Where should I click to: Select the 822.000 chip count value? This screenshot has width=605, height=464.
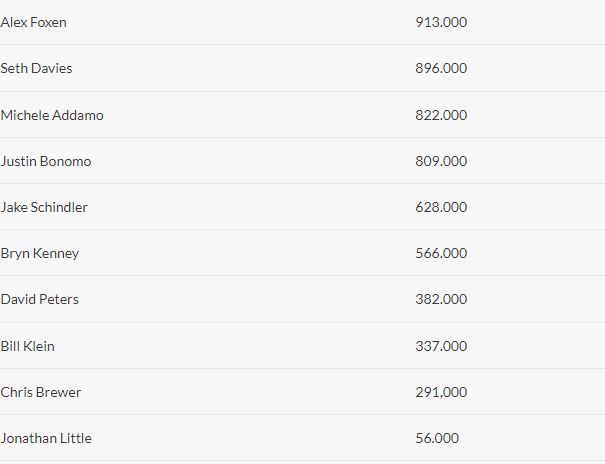click(441, 115)
